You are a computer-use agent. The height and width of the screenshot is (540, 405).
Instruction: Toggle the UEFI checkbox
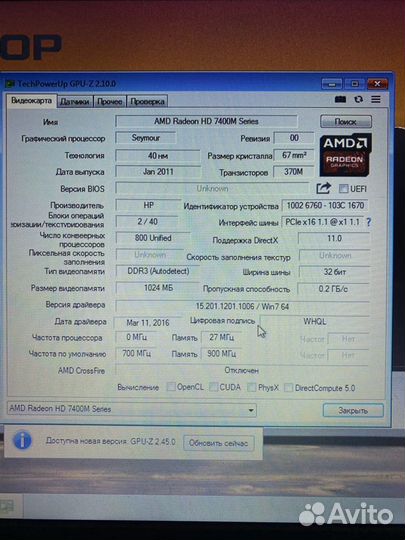pos(343,188)
